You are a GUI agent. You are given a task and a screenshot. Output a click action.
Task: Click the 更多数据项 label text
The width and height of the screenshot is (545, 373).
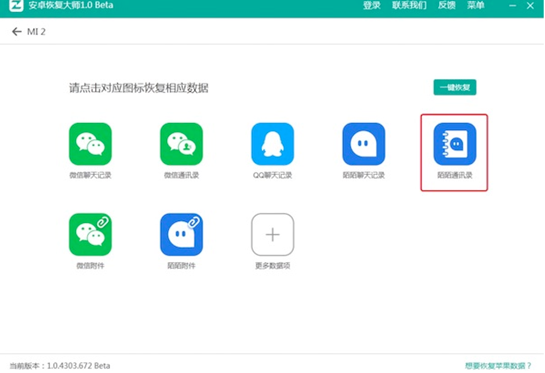click(272, 266)
